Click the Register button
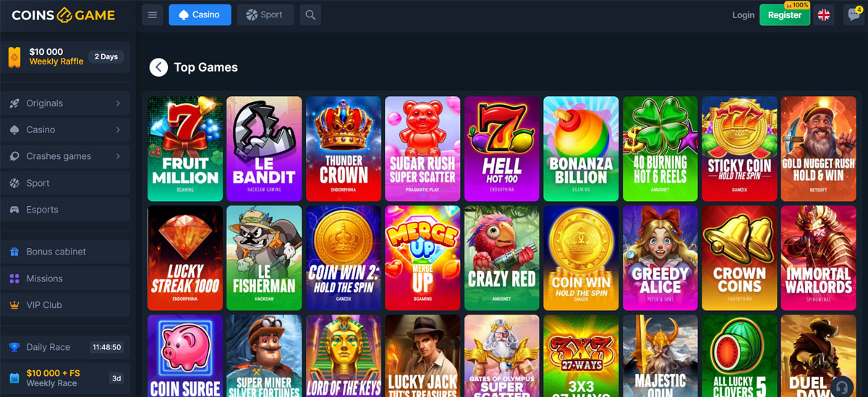 click(784, 14)
